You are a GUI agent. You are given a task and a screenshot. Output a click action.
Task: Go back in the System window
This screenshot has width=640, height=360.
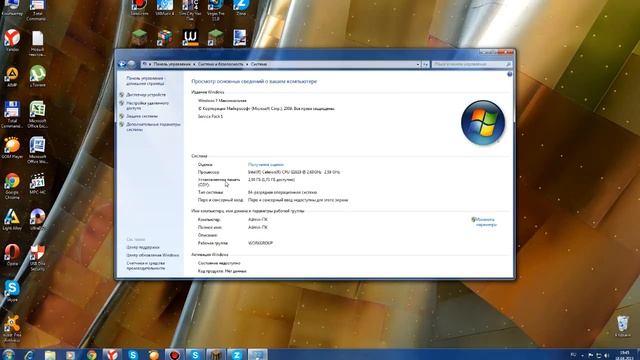click(122, 64)
